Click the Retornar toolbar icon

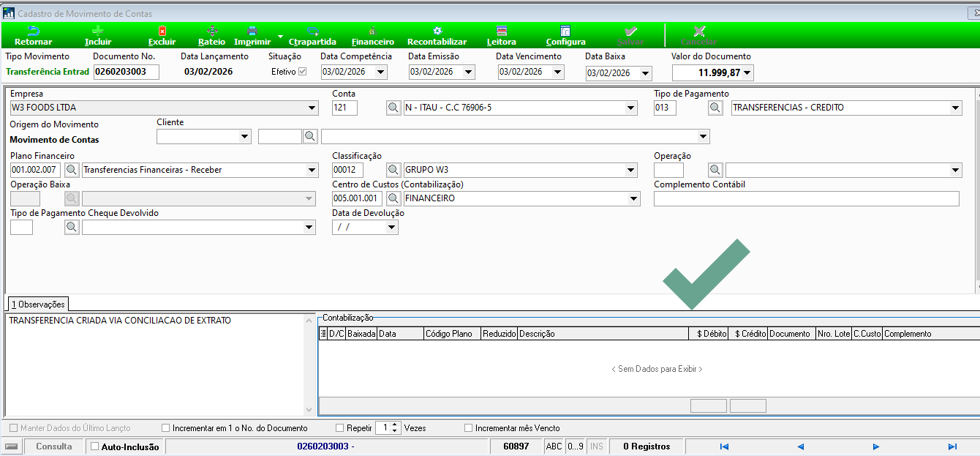tap(33, 31)
